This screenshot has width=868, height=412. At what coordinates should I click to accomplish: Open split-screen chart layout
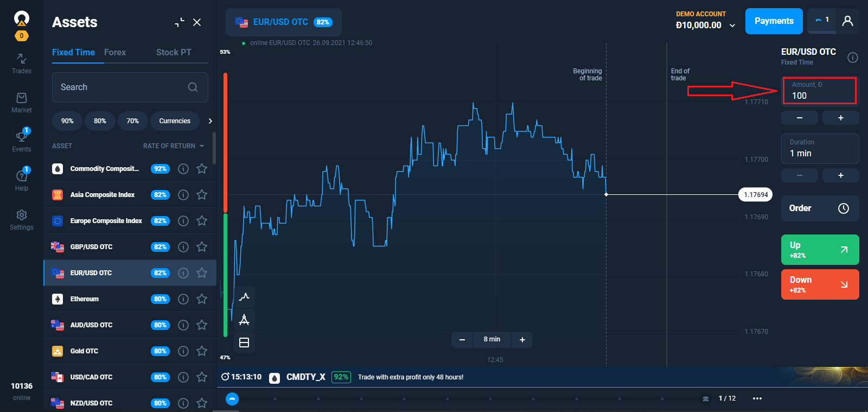tap(244, 343)
